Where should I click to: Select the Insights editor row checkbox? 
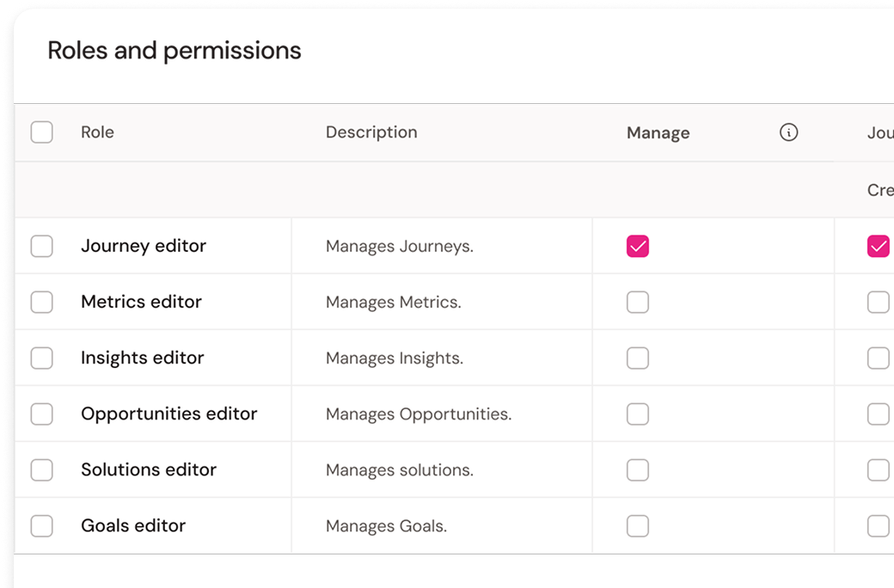click(41, 358)
